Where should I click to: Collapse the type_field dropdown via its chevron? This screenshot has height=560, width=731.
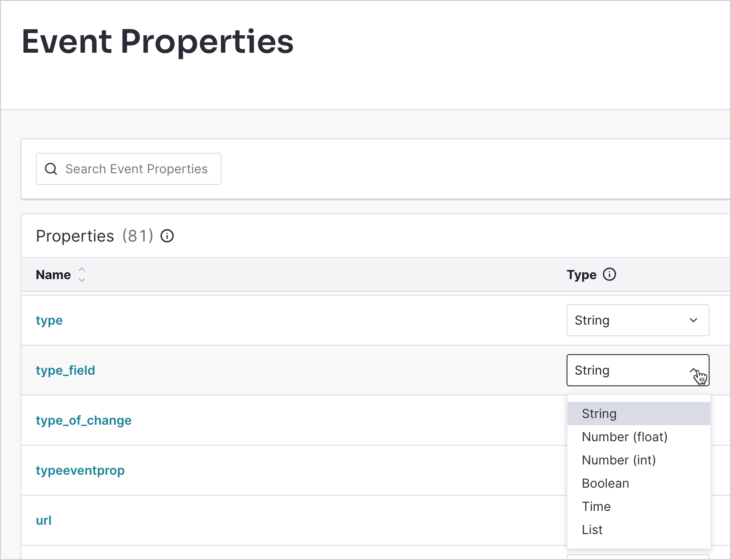(x=694, y=371)
